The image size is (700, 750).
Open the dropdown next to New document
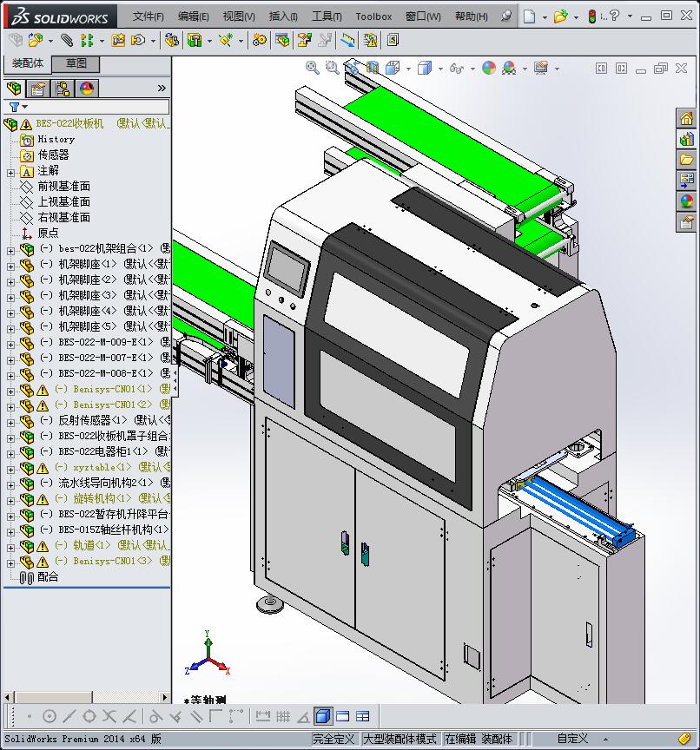point(545,17)
